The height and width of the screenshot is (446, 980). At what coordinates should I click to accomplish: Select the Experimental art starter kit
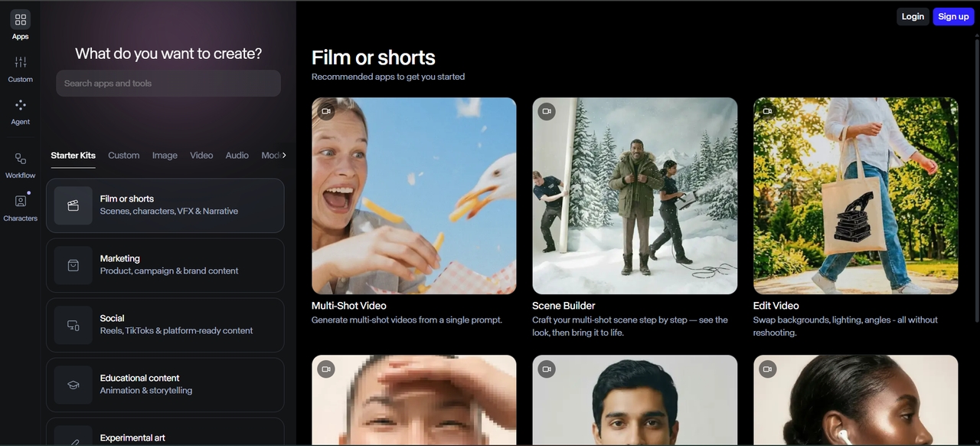click(165, 432)
